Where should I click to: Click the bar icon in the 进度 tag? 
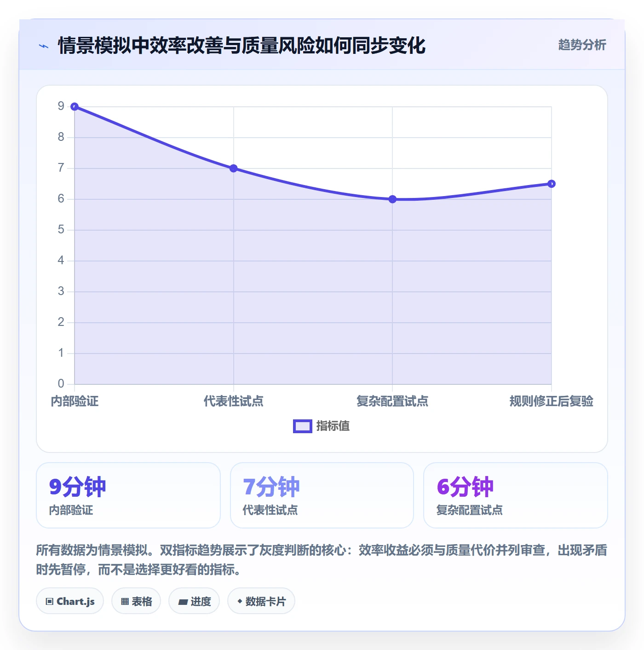(x=183, y=602)
